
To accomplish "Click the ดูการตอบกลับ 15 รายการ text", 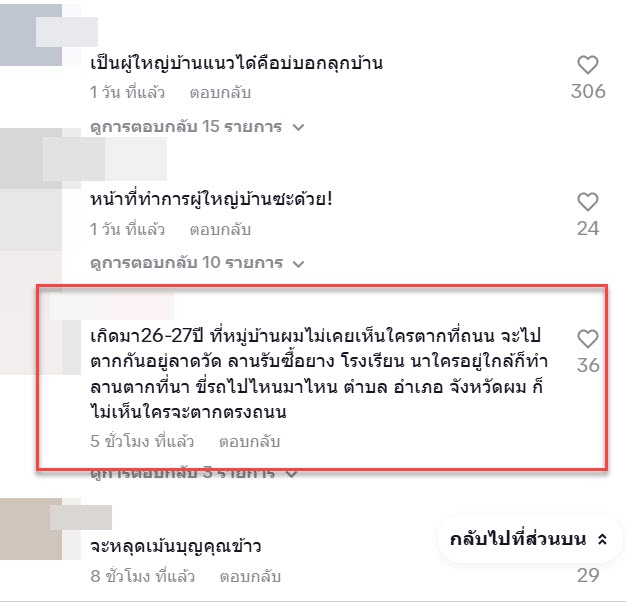I will (x=186, y=127).
